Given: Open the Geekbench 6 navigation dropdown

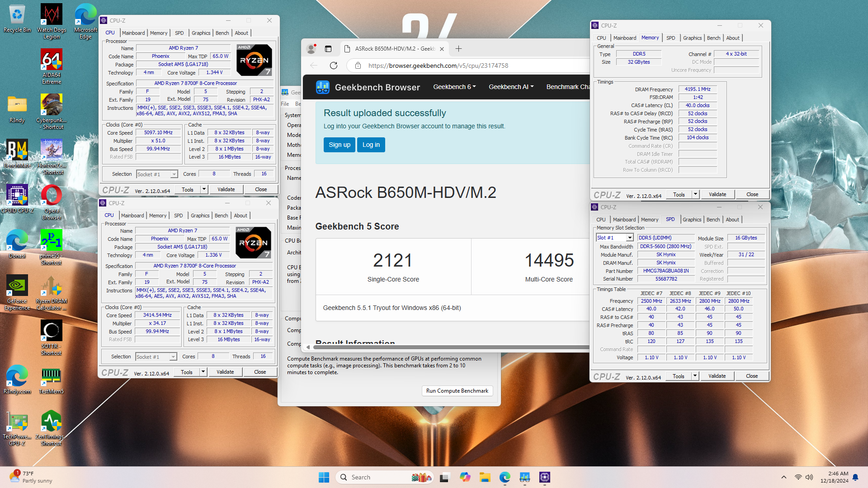Looking at the screenshot, I should (x=454, y=87).
